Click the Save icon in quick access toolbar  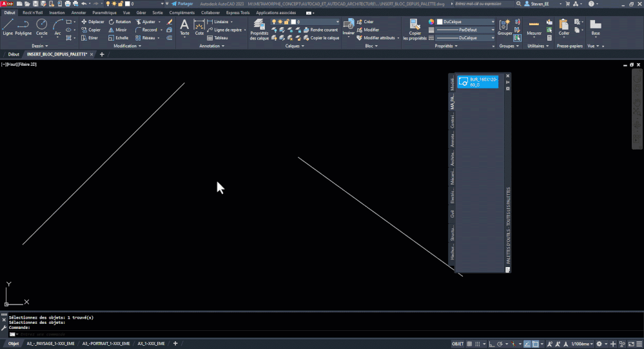[35, 4]
